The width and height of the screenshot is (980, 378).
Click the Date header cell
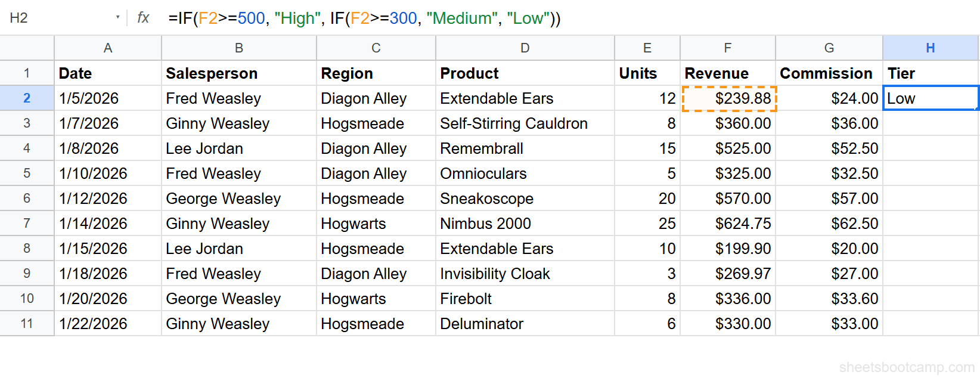[107, 73]
